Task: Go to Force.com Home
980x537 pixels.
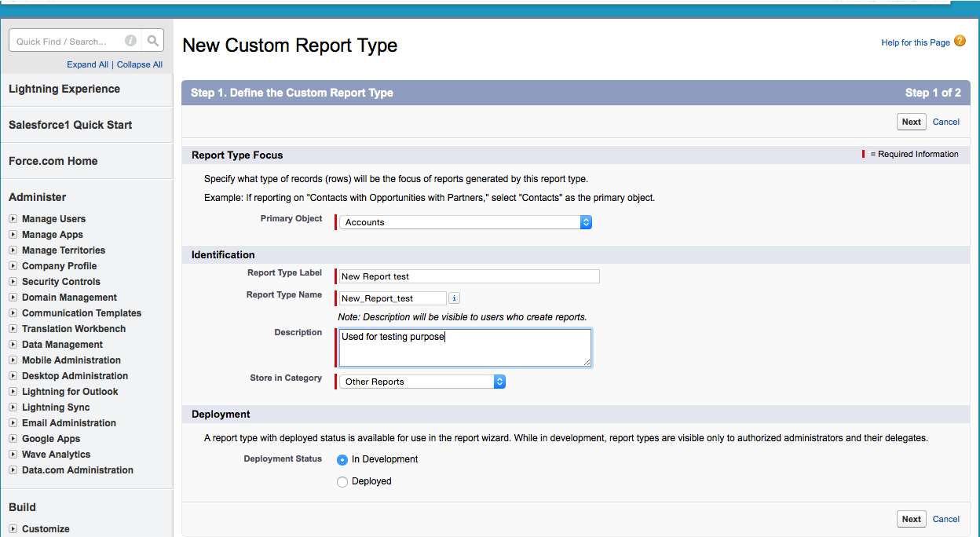Action: point(53,161)
